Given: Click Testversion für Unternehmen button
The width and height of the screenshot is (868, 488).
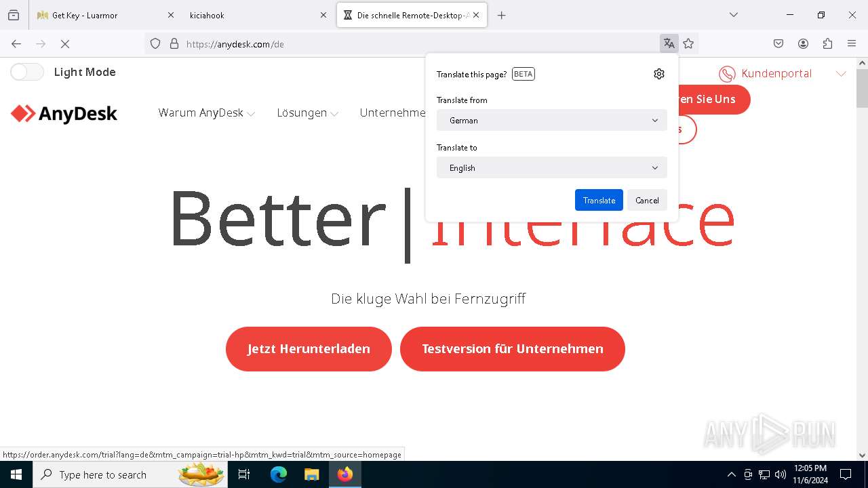Looking at the screenshot, I should pyautogui.click(x=512, y=348).
